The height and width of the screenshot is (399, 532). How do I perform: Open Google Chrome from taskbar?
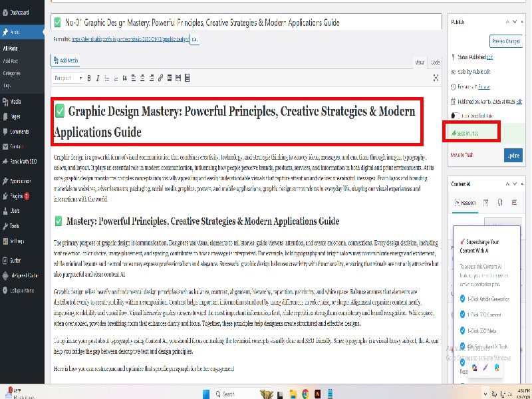(305, 394)
